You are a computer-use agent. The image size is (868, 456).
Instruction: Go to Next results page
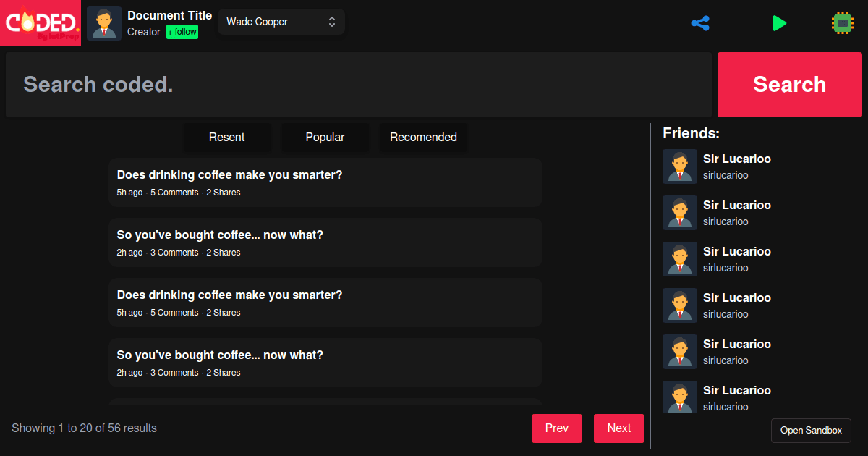(618, 428)
